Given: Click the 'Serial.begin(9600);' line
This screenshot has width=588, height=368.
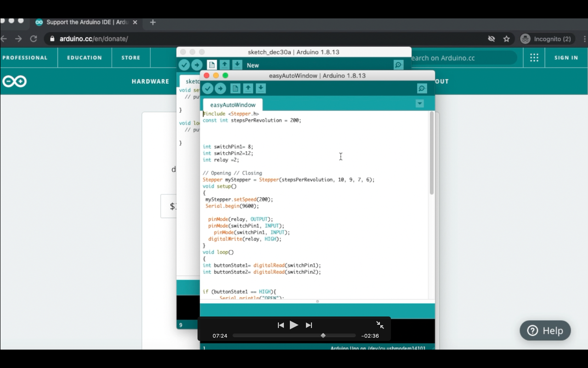Looking at the screenshot, I should (232, 206).
